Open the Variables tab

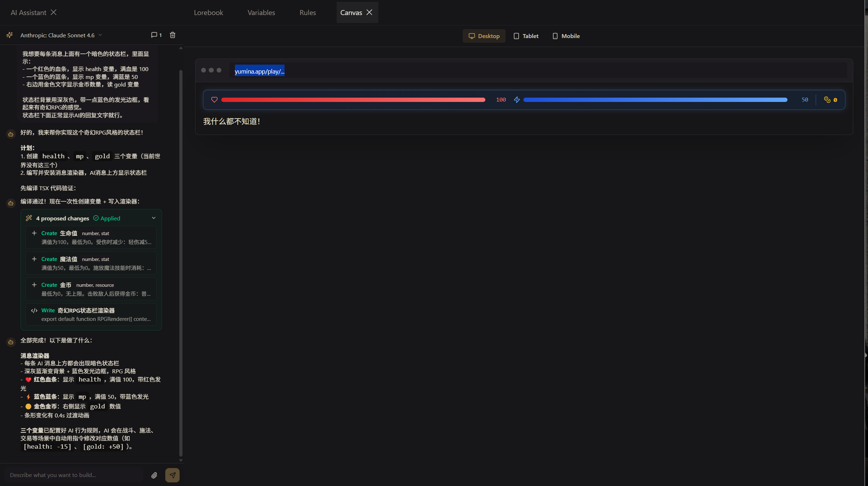click(261, 12)
